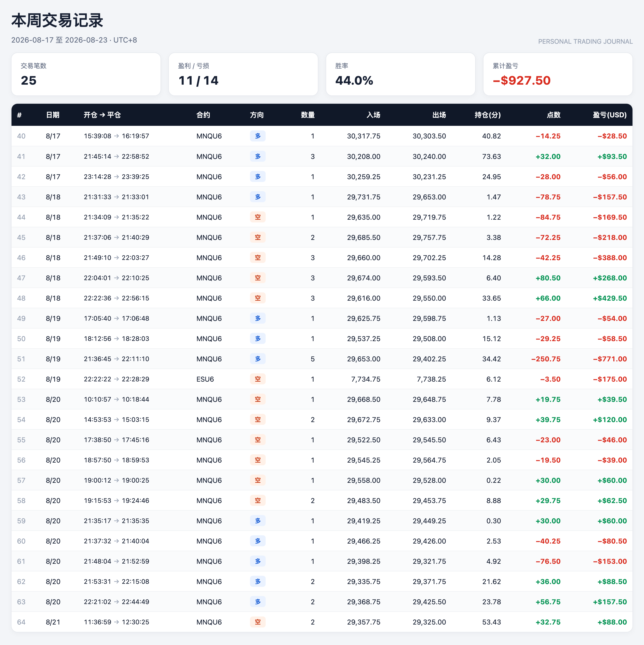
Task: Click the entry price 7,734.75
Action: click(365, 379)
